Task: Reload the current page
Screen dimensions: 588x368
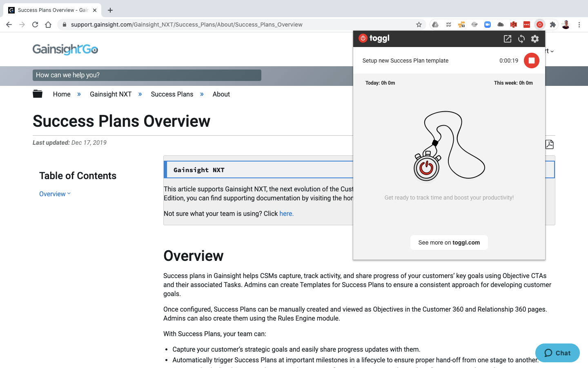Action: tap(35, 25)
